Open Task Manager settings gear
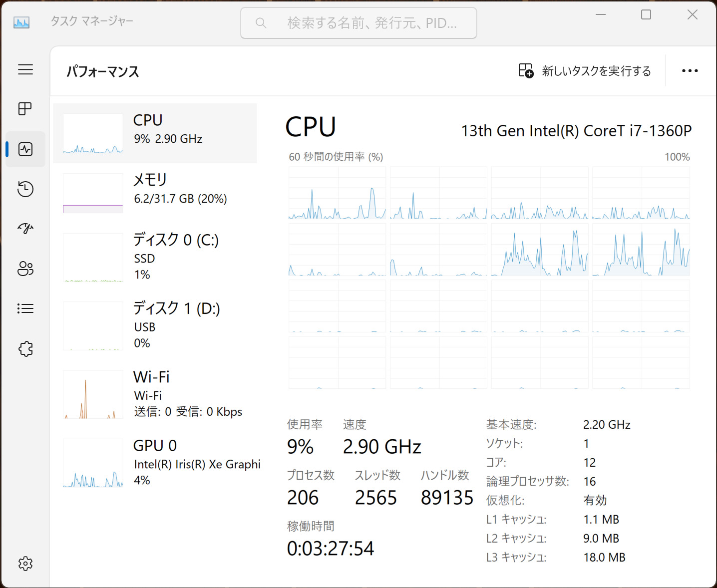The width and height of the screenshot is (717, 588). 25,564
